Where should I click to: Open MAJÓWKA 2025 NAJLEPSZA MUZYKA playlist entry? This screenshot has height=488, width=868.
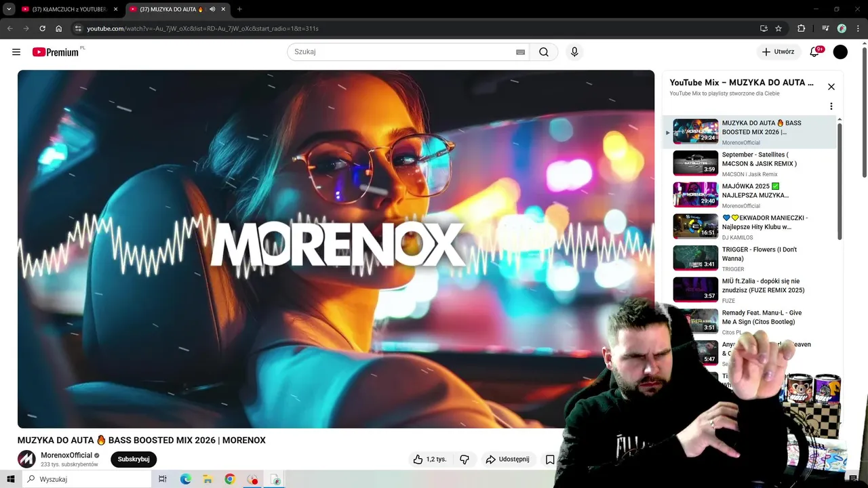pyautogui.click(x=749, y=195)
